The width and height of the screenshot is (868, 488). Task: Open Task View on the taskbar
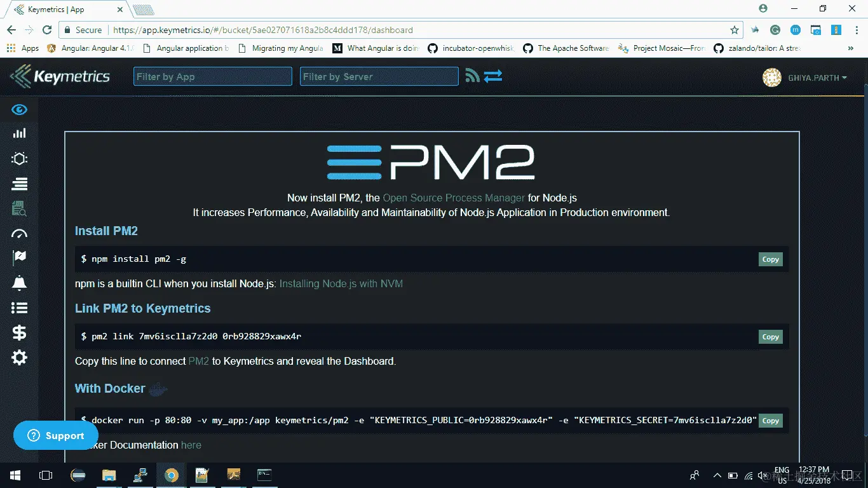click(45, 475)
